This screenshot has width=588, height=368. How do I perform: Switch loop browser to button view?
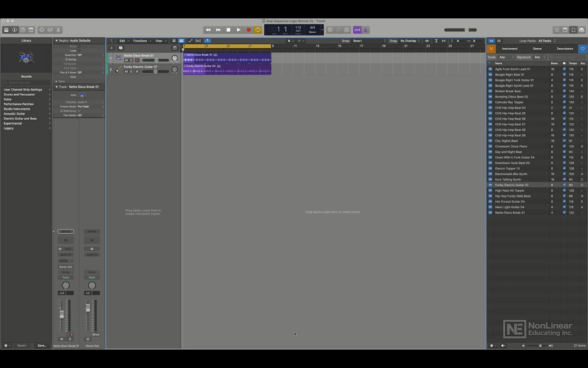tap(491, 41)
